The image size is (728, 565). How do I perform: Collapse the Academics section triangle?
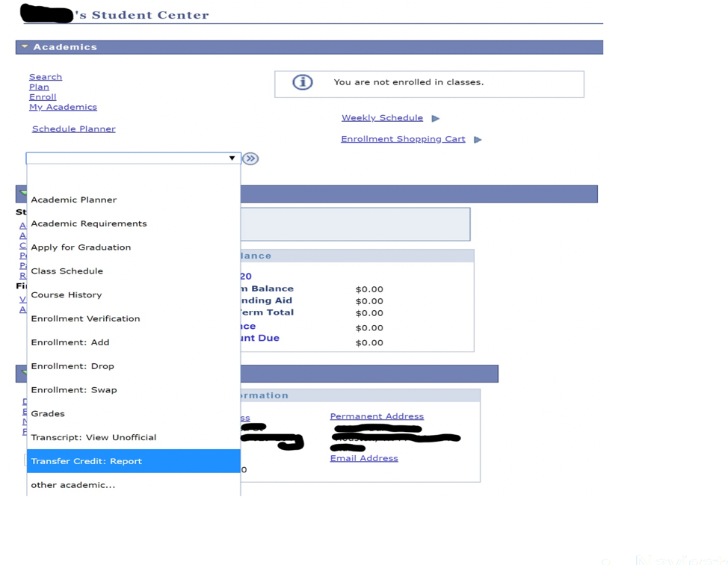[x=25, y=47]
